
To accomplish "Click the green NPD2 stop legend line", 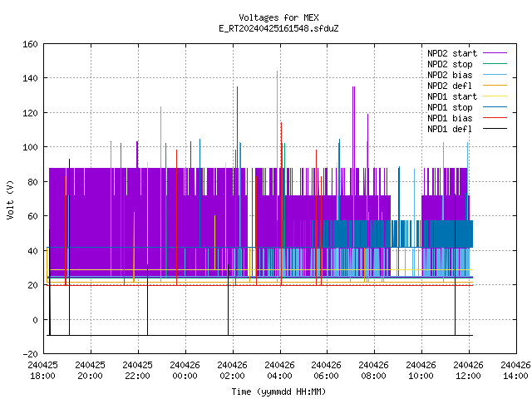I will coord(495,64).
